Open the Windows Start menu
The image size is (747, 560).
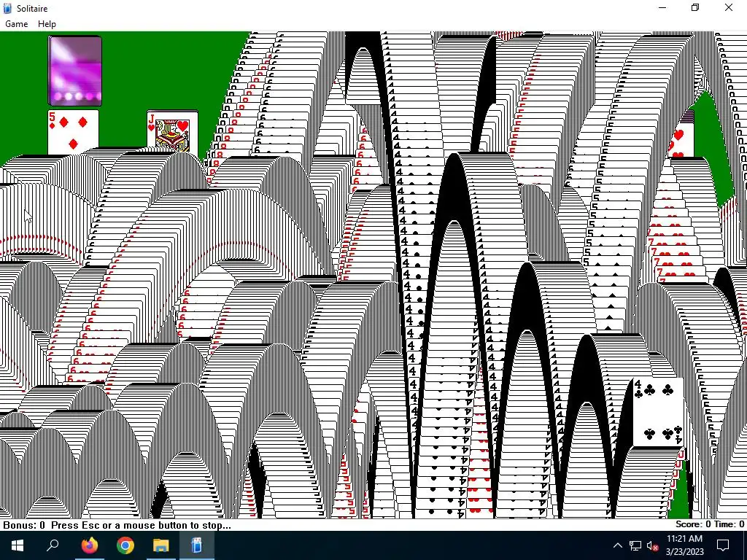pyautogui.click(x=18, y=545)
